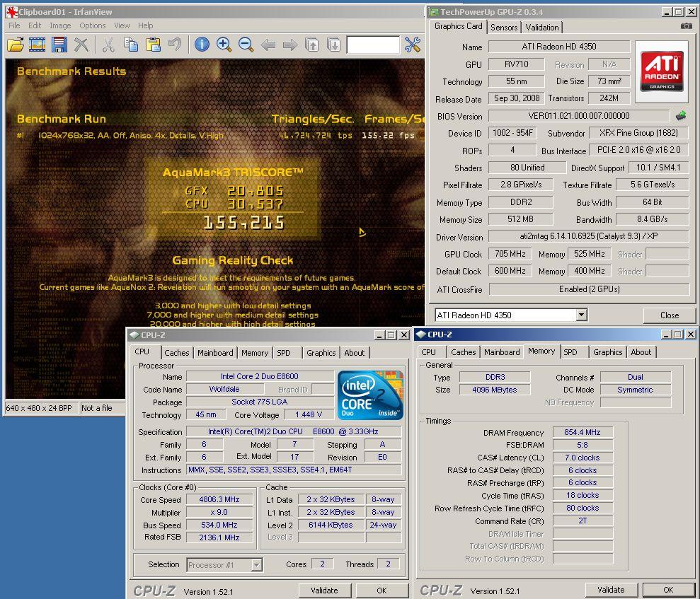Click the GPU-Z screenshot camera icon
The image size is (700, 599).
pos(686,26)
